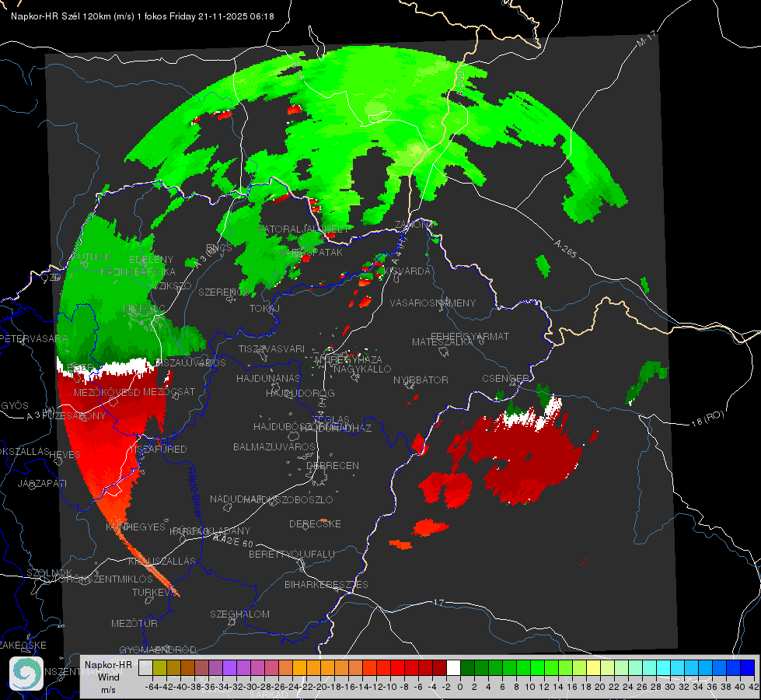Pick the yellow swatch between 18 and 20

[593, 667]
